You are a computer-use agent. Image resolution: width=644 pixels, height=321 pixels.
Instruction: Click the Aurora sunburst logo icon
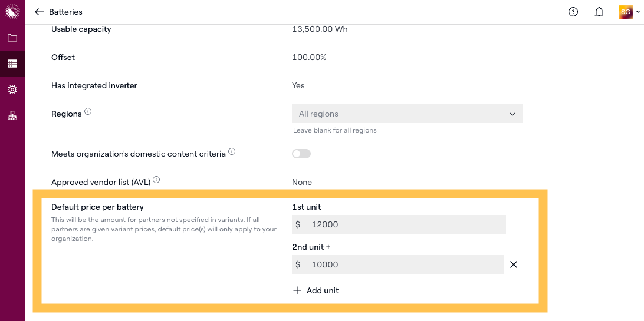click(x=12, y=12)
